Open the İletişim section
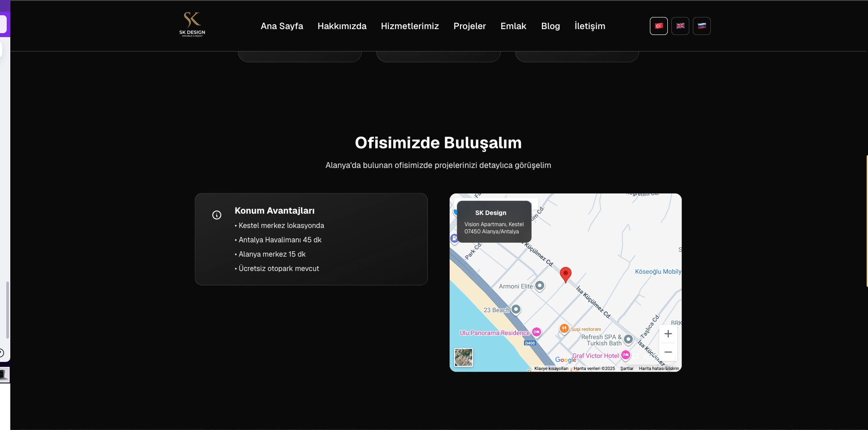Image resolution: width=868 pixels, height=430 pixels. [589, 26]
